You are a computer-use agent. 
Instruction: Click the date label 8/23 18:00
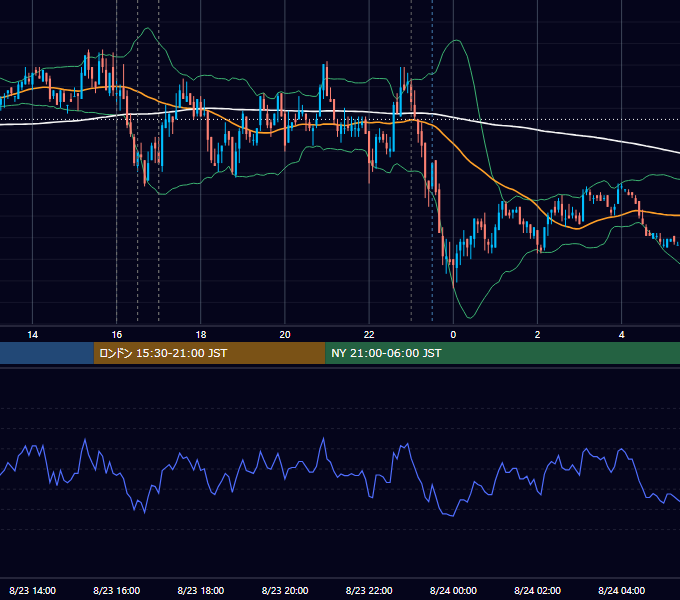[201, 590]
